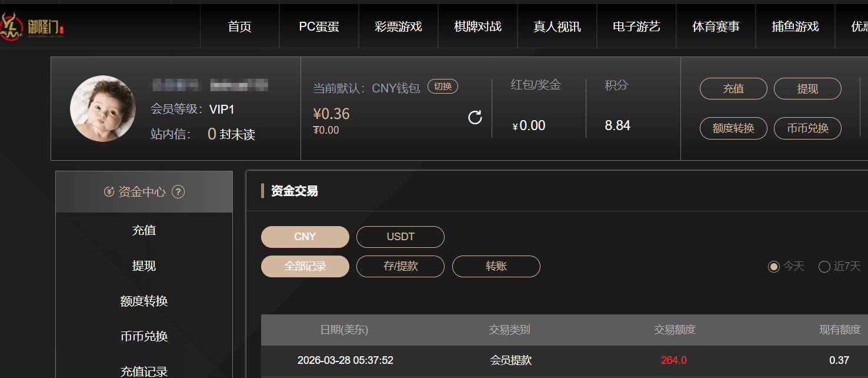The width and height of the screenshot is (868, 378).
Task: Click the site logo in the header
Action: pos(32,26)
